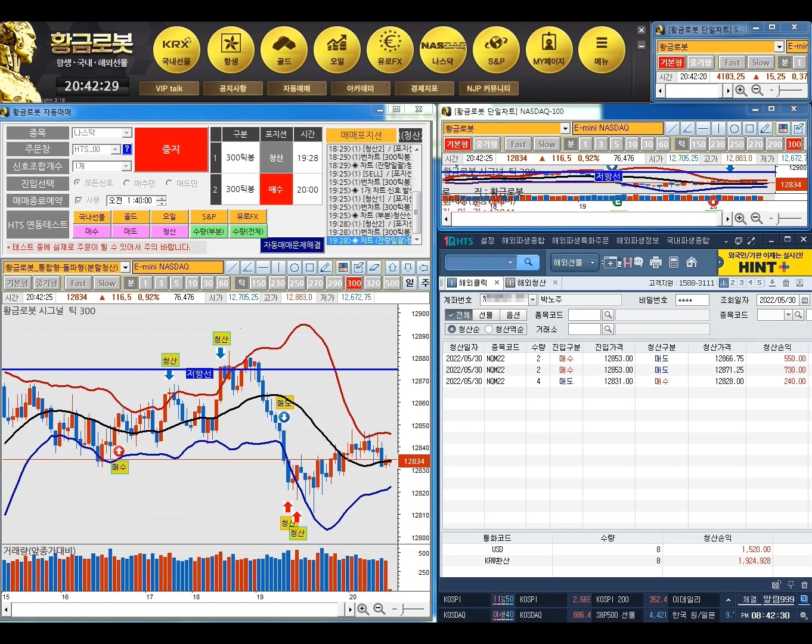Click the 자동매매문제해결 button
812x644 pixels.
292,244
